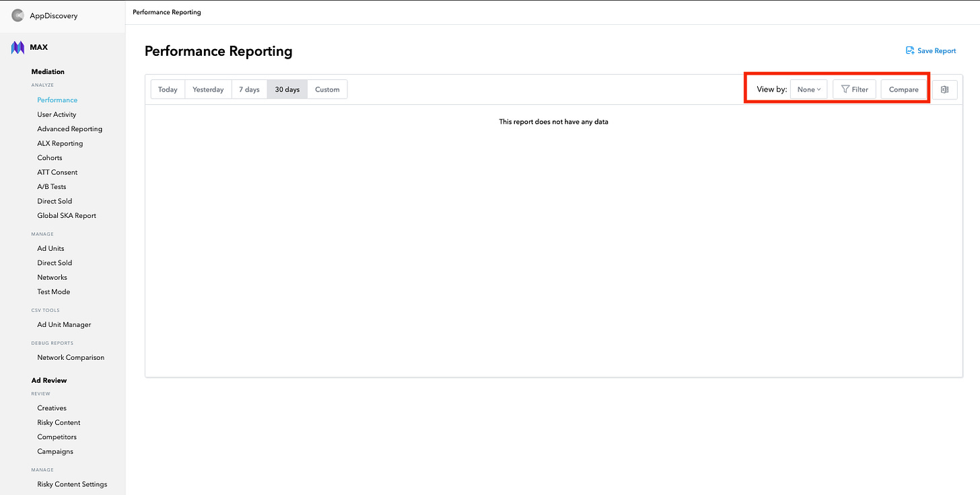Select the Yesterday date range
The height and width of the screenshot is (495, 980).
(x=208, y=89)
